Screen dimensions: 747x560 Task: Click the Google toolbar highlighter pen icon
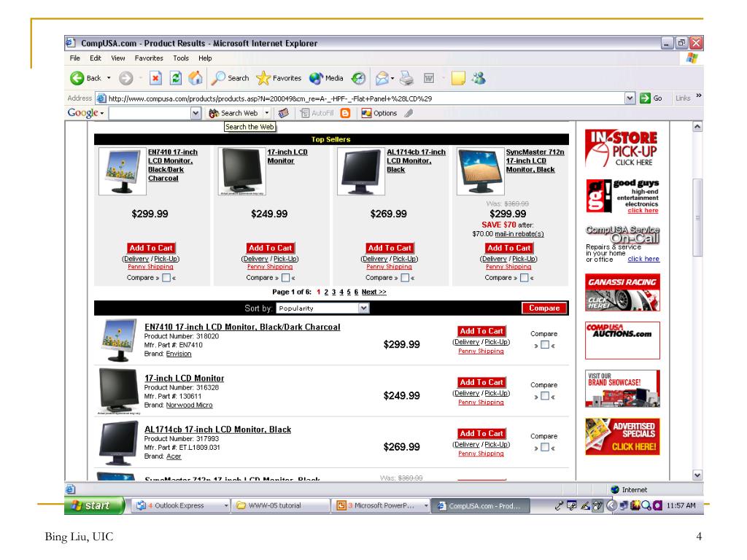pyautogui.click(x=409, y=113)
